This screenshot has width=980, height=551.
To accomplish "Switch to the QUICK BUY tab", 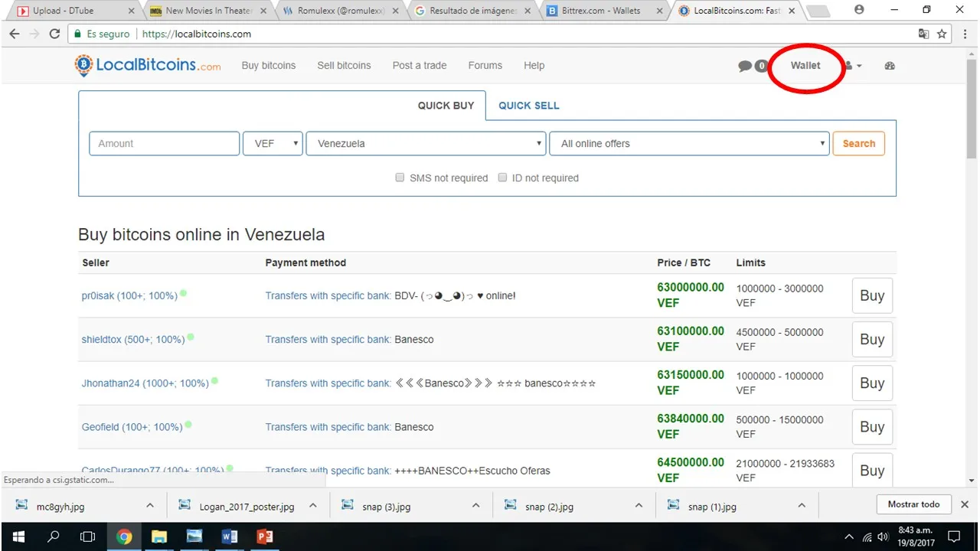I will coord(446,106).
